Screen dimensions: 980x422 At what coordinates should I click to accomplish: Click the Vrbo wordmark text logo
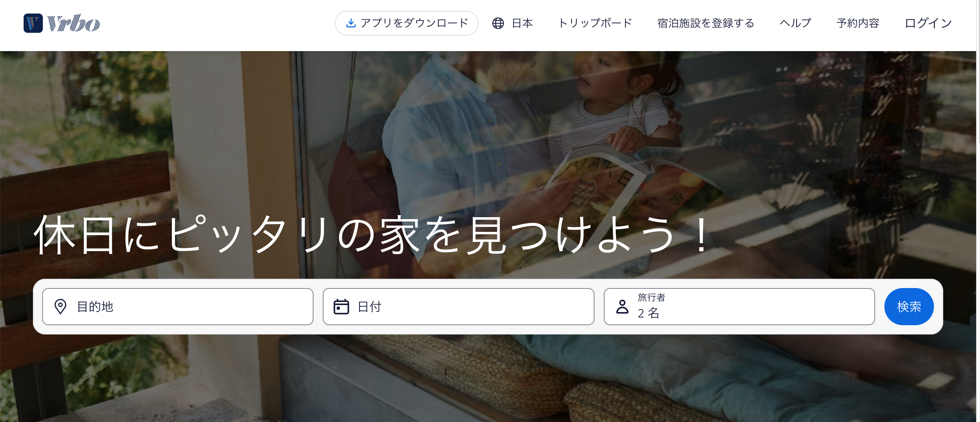click(74, 23)
